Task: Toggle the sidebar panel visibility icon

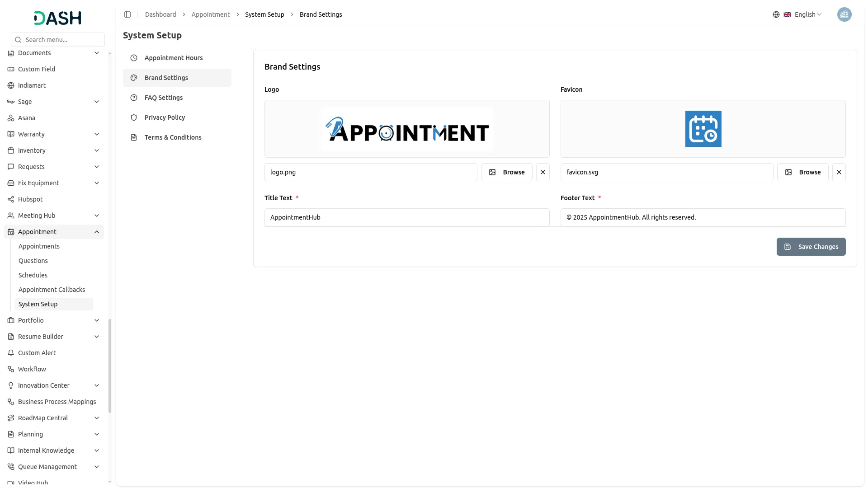Action: pyautogui.click(x=127, y=14)
